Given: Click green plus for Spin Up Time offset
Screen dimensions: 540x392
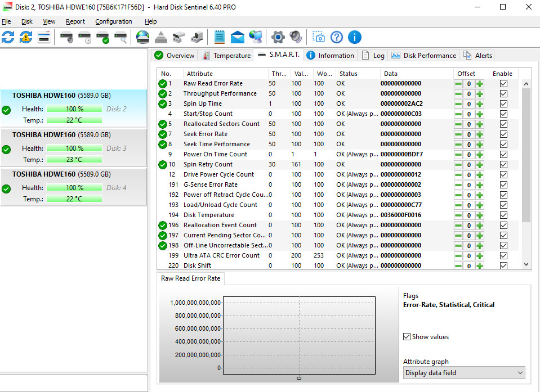Looking at the screenshot, I should pos(480,104).
